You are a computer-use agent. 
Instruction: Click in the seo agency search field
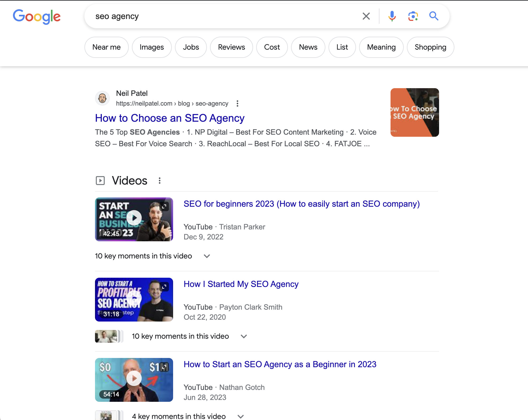pos(224,16)
